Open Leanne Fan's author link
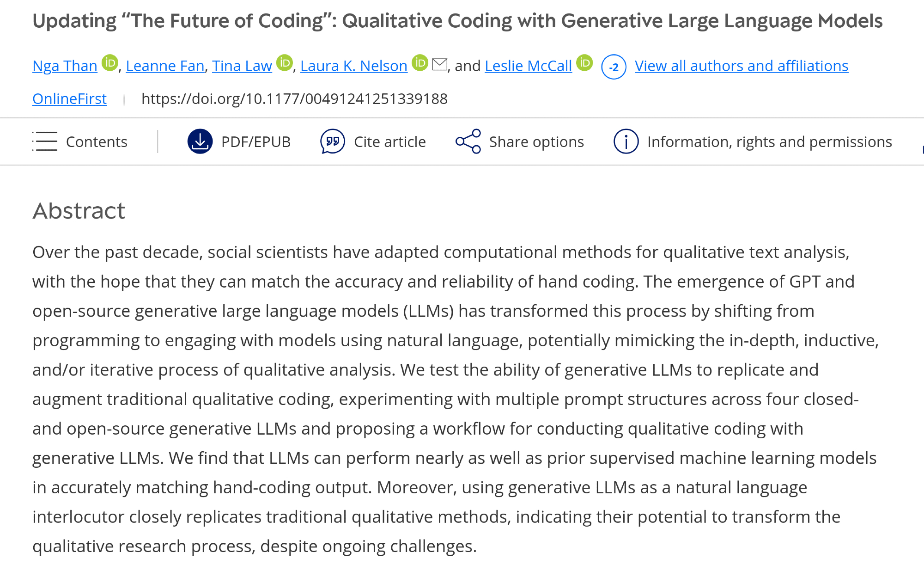Image resolution: width=924 pixels, height=577 pixels. (165, 66)
